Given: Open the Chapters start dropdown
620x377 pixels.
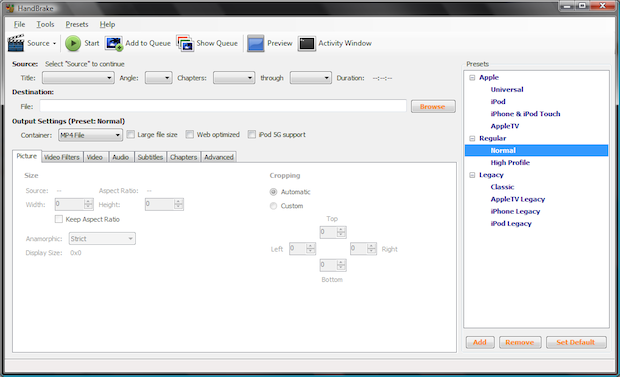Looking at the screenshot, I should (x=234, y=78).
